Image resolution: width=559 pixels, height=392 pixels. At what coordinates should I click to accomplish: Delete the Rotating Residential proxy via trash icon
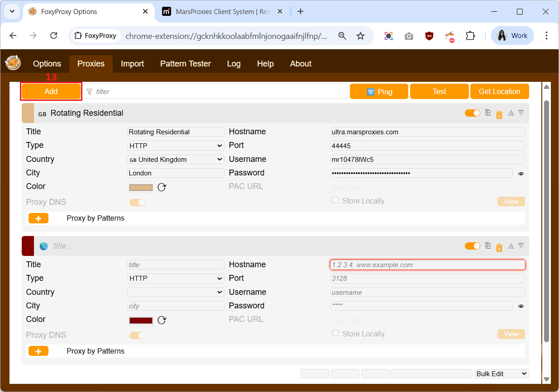499,114
